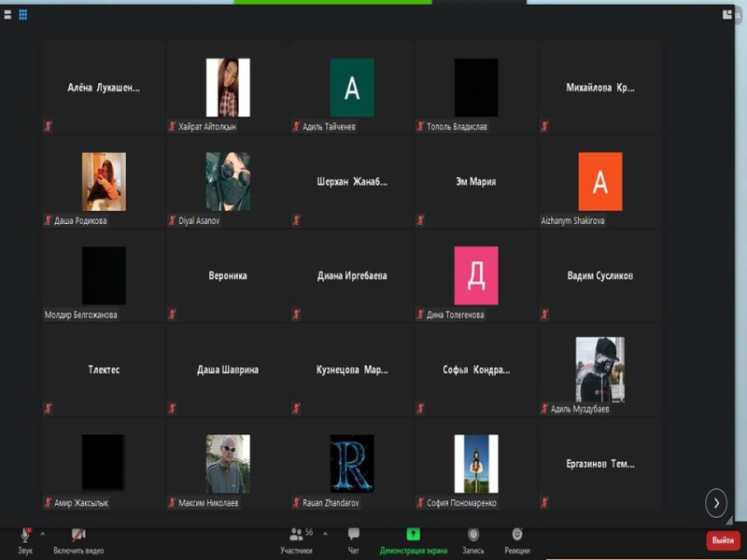Start recording with the Запись button

[473, 541]
